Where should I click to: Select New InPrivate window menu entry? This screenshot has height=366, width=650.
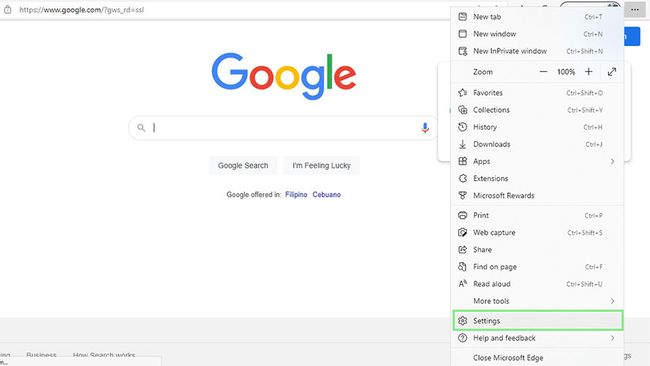tap(537, 51)
